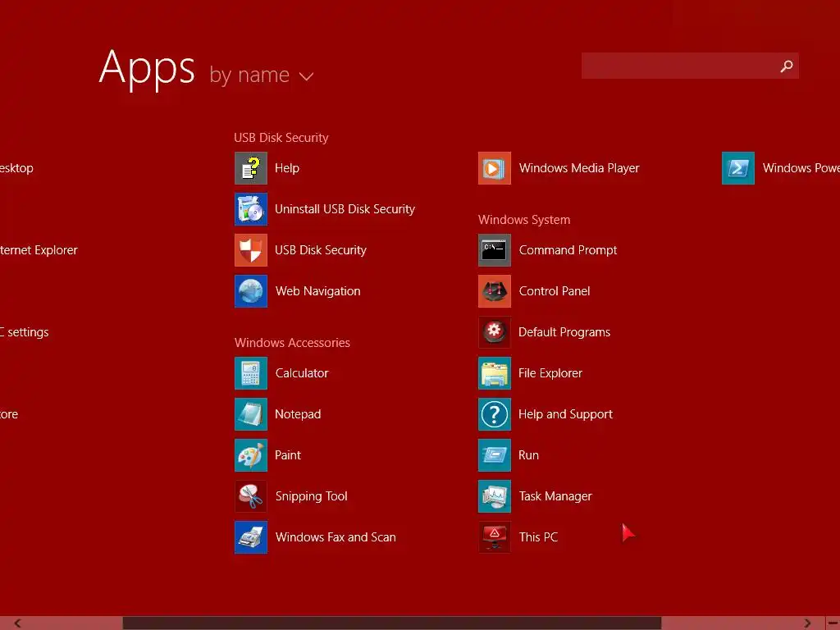
Task: Click the 'This PC' text label
Action: [538, 537]
